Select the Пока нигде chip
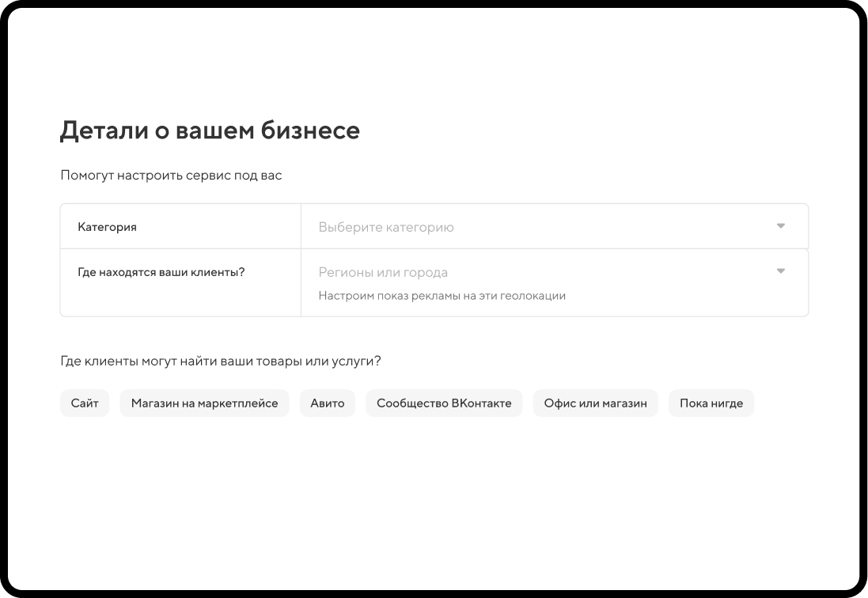 (711, 403)
